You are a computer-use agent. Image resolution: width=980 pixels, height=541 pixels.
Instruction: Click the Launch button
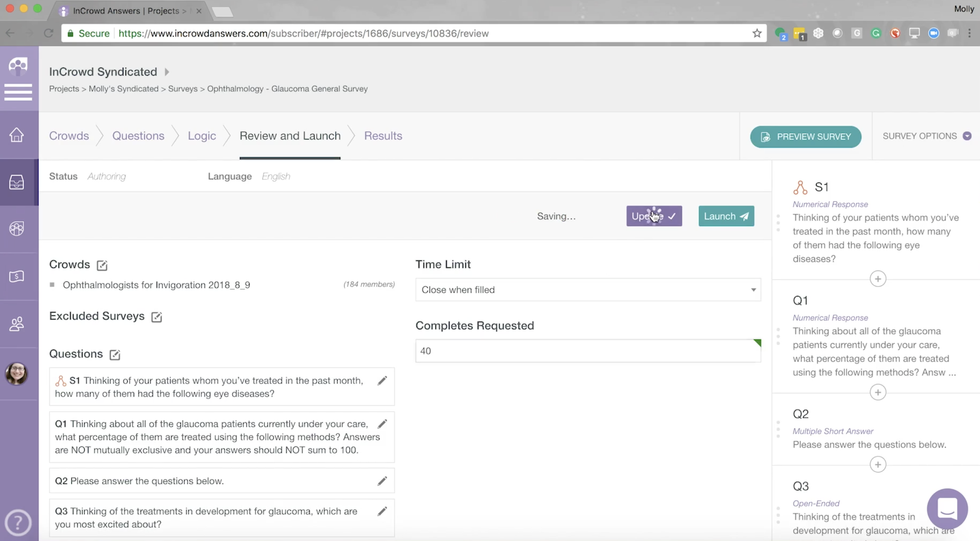tap(726, 216)
